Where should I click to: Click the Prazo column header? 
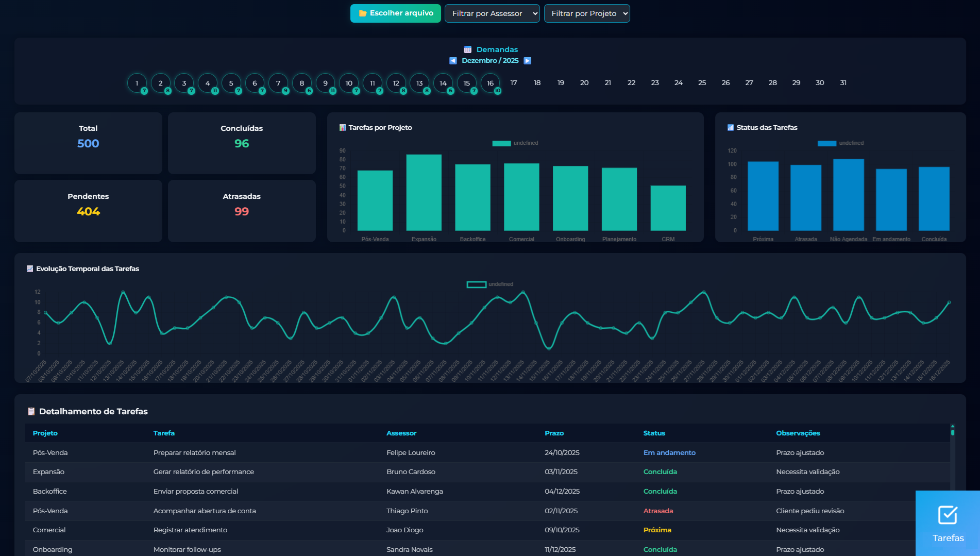pyautogui.click(x=554, y=433)
